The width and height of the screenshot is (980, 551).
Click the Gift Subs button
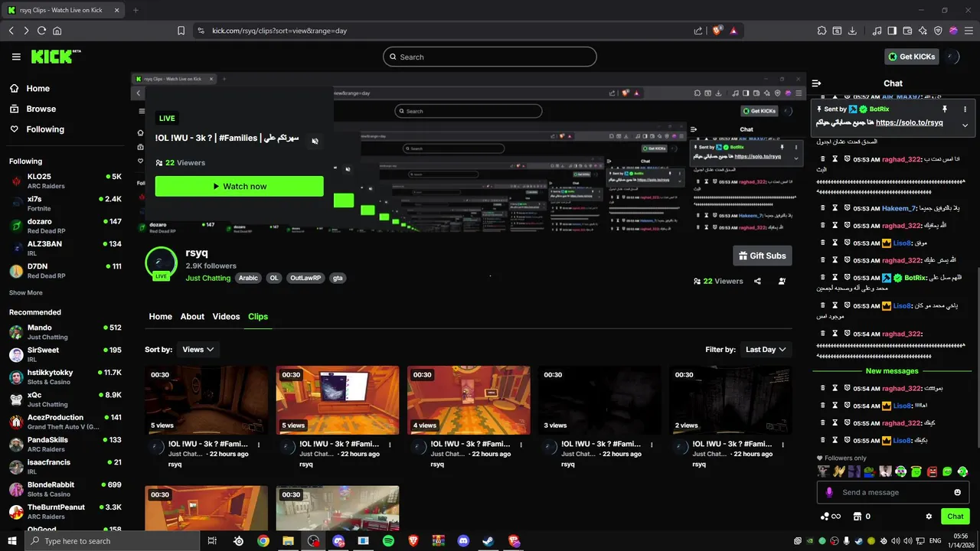762,256
